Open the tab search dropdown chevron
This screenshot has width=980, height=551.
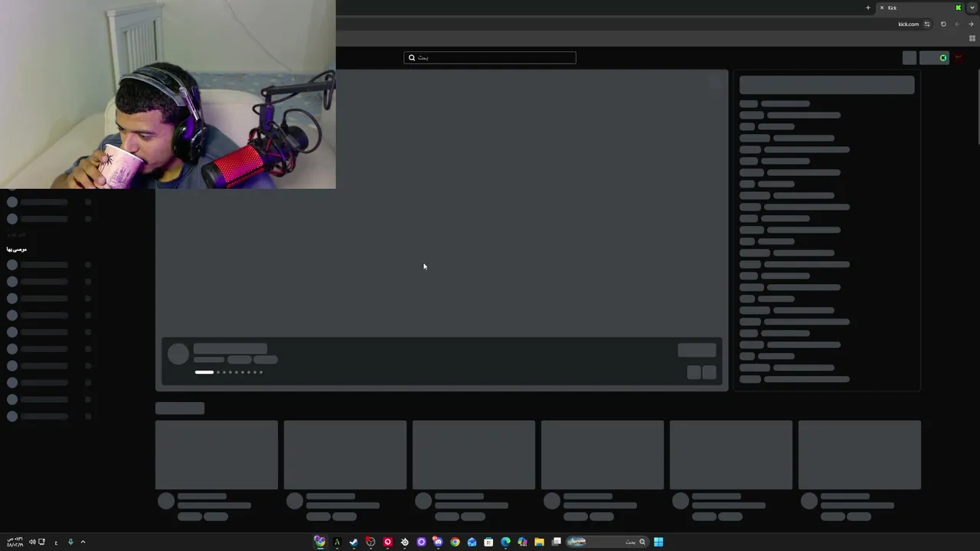point(972,8)
